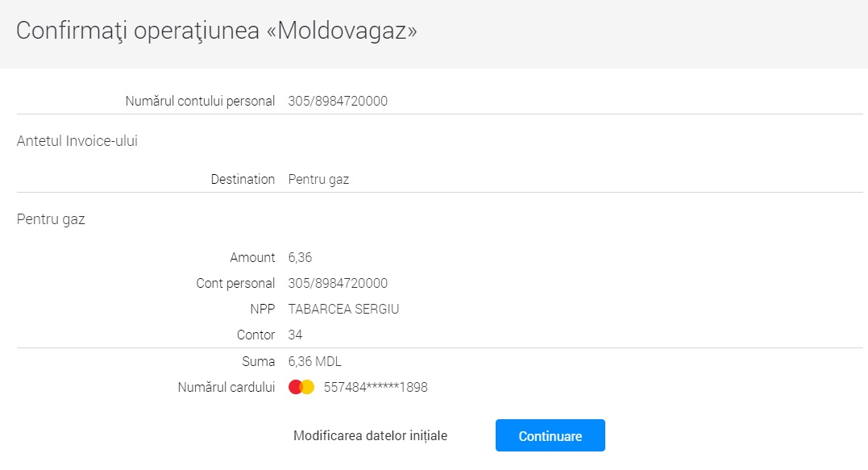Click the Contor label
The height and width of the screenshot is (470, 868).
point(255,335)
